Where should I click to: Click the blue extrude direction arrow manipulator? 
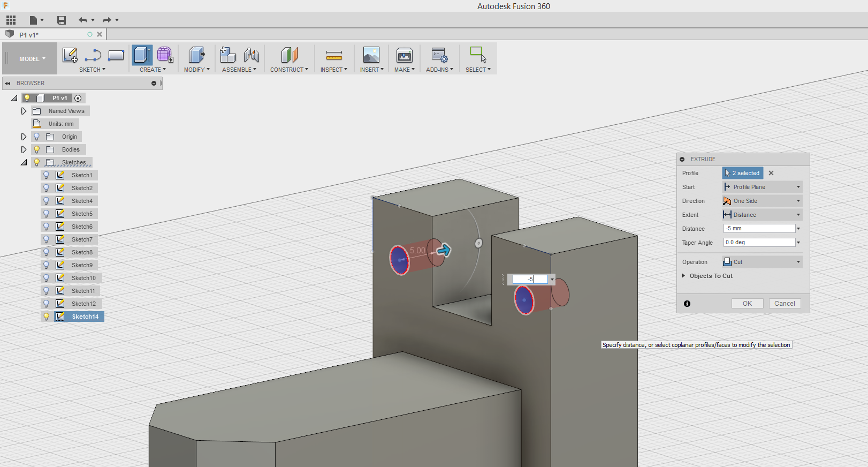[x=444, y=250]
